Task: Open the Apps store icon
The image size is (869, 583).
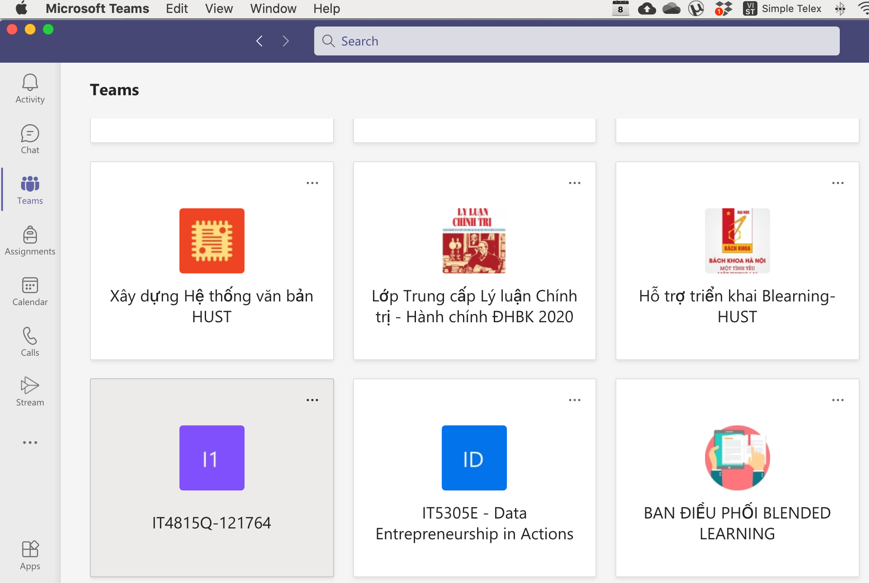Action: (x=30, y=555)
